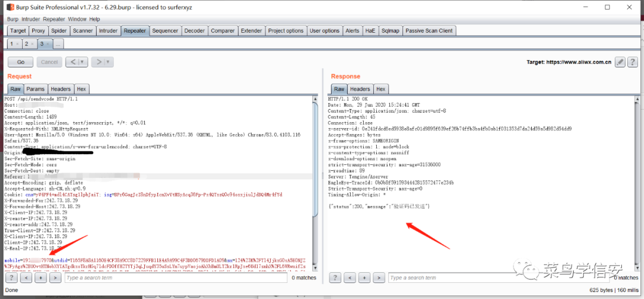Focus the response search term field

tap(500, 278)
